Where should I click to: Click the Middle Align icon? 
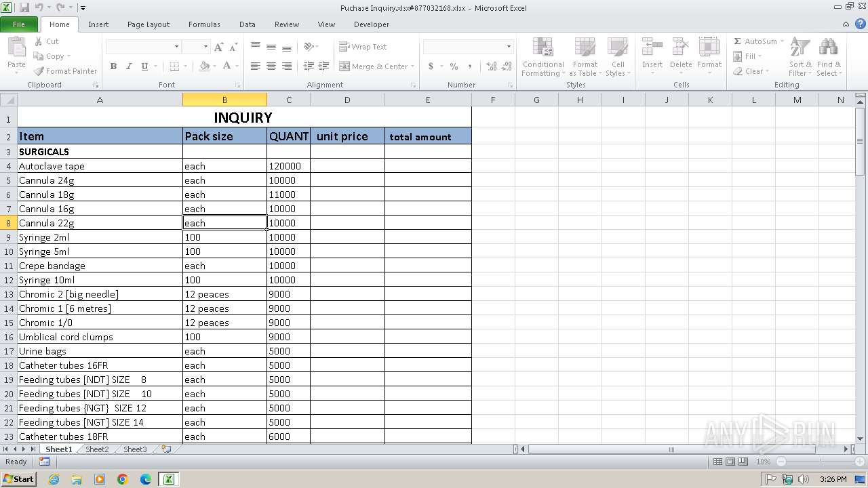[271, 47]
